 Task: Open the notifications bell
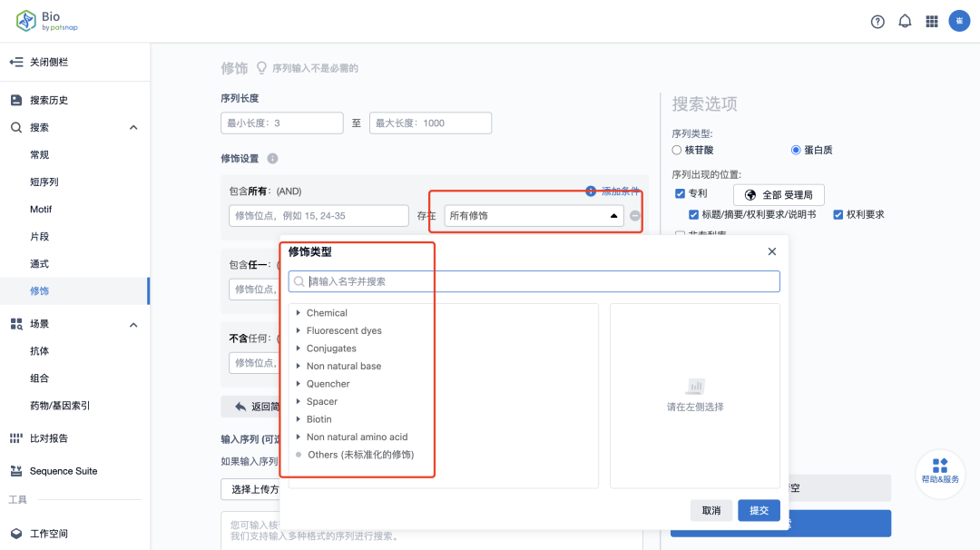[905, 22]
